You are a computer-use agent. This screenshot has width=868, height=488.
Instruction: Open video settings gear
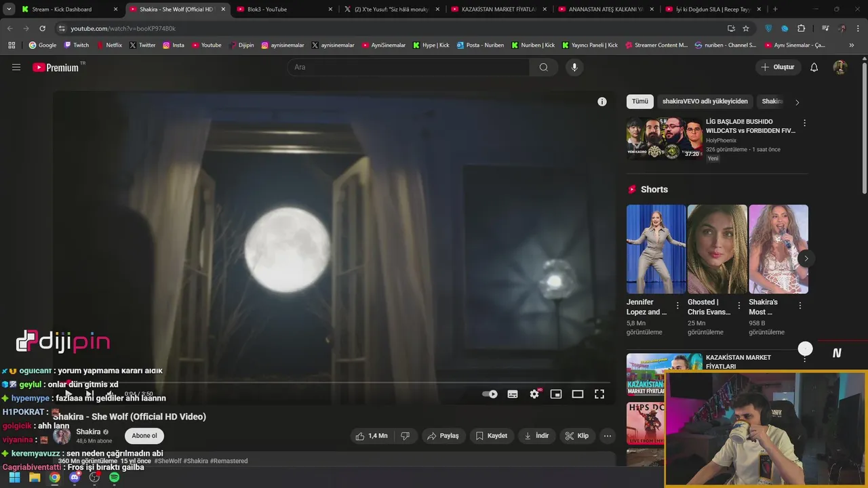pos(534,394)
